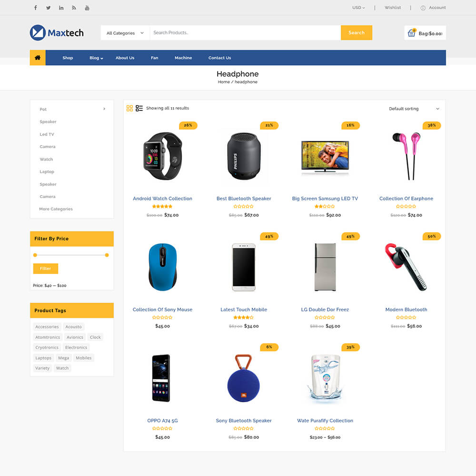Open the Facebook social icon

tap(36, 8)
